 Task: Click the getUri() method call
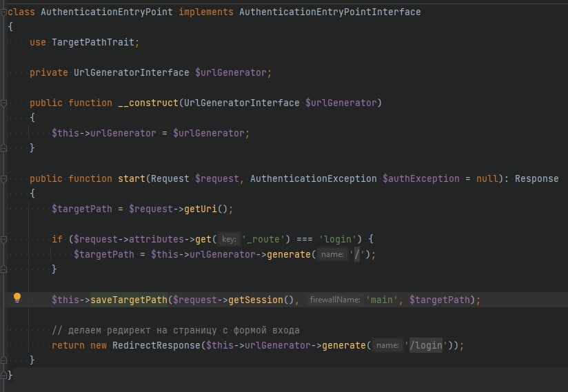point(205,209)
